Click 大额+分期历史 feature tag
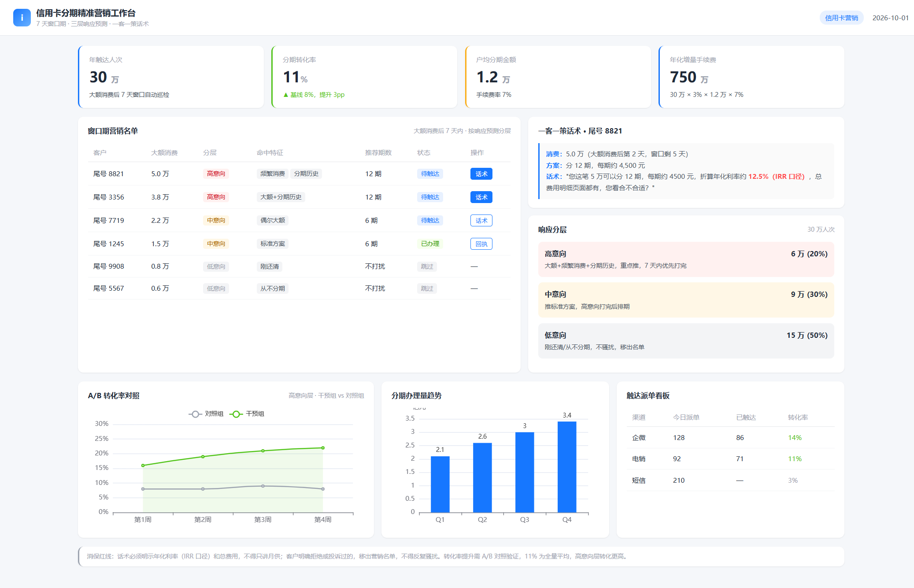 click(281, 197)
